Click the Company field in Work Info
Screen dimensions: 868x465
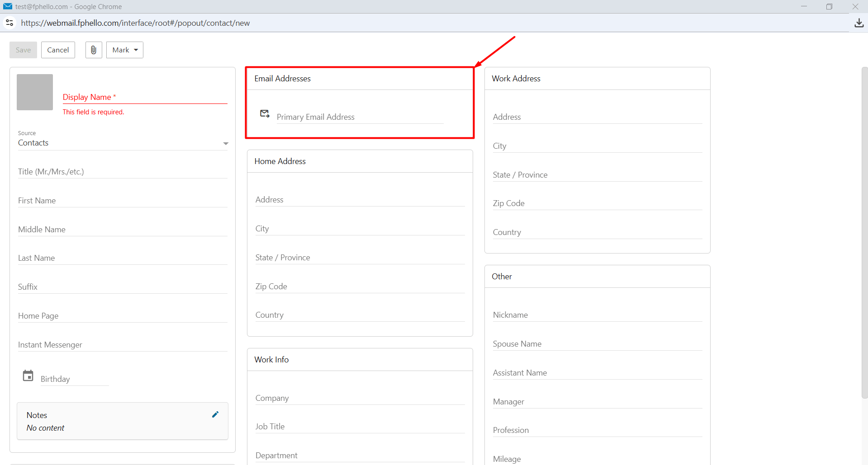[x=360, y=398]
